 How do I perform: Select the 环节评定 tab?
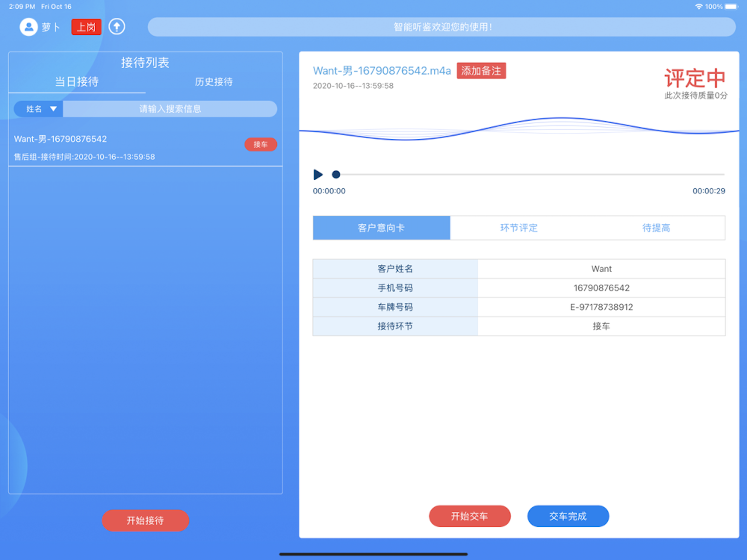519,228
